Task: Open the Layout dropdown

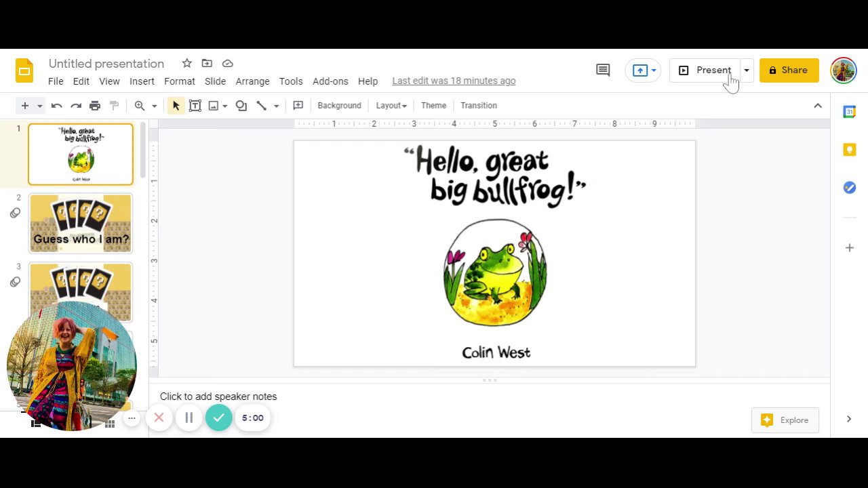Action: pos(391,105)
